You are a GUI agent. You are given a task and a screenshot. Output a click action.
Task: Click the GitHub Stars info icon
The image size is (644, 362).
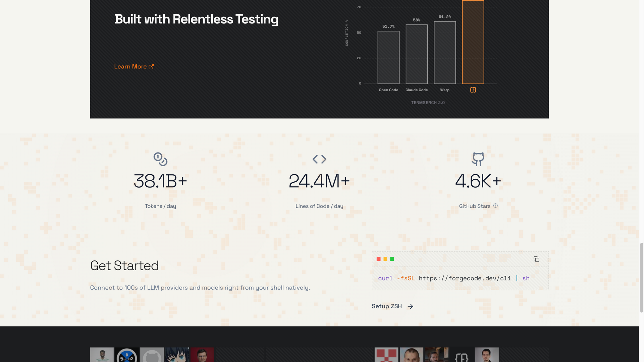pyautogui.click(x=495, y=206)
